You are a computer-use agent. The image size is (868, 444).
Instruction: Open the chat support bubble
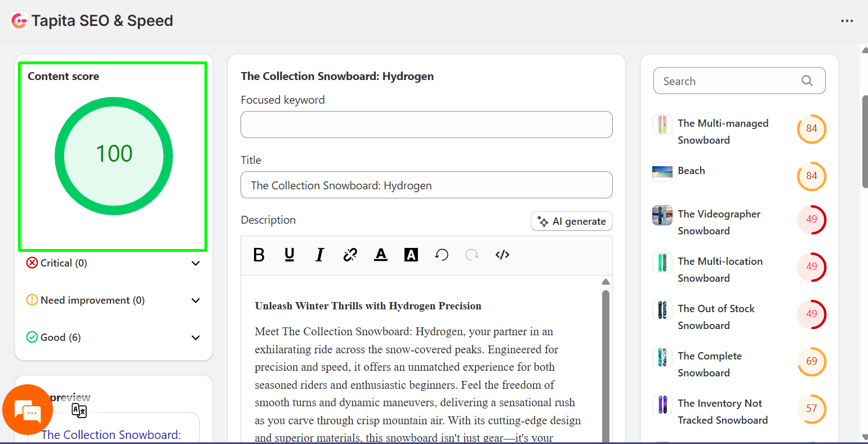click(28, 410)
